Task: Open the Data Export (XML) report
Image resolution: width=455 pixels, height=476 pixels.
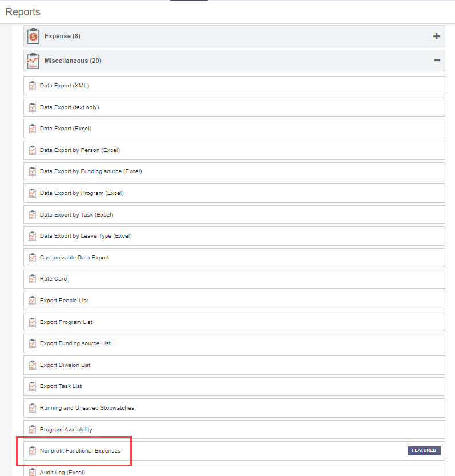Action: pyautogui.click(x=234, y=86)
